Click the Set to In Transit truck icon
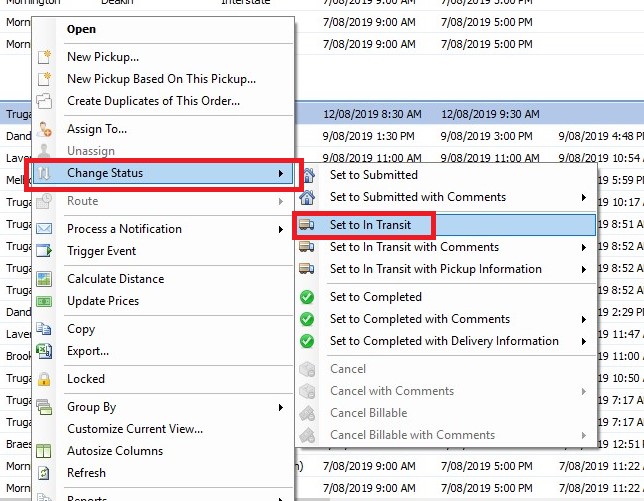 (307, 225)
